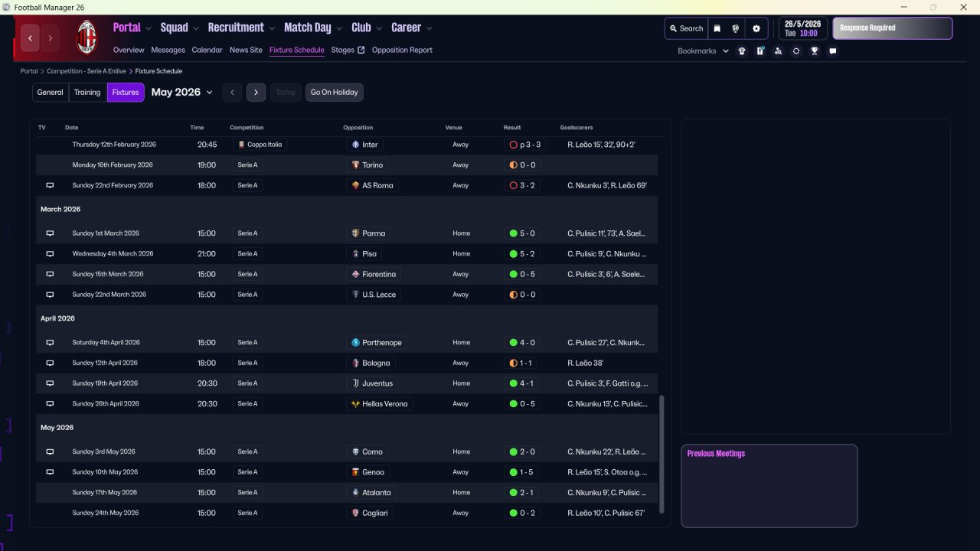The height and width of the screenshot is (551, 980).
Task: Open the Fixture Schedule tab
Action: 297,51
